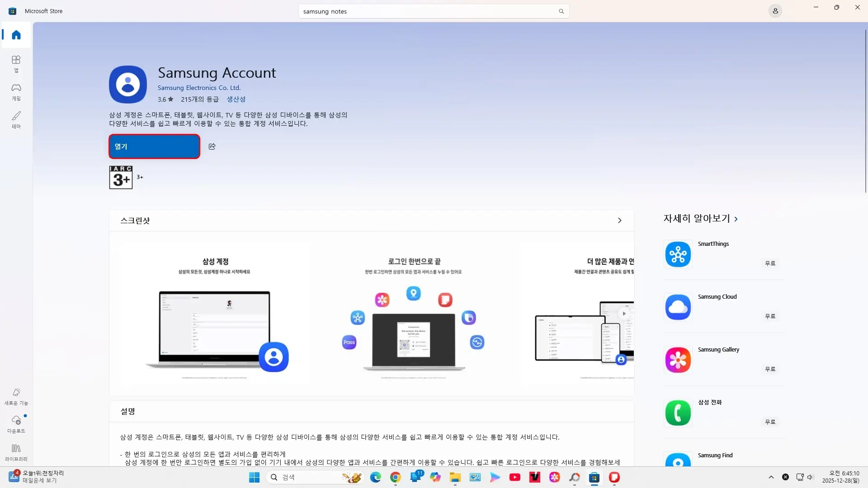Open the 생산성 category link

pos(236,99)
